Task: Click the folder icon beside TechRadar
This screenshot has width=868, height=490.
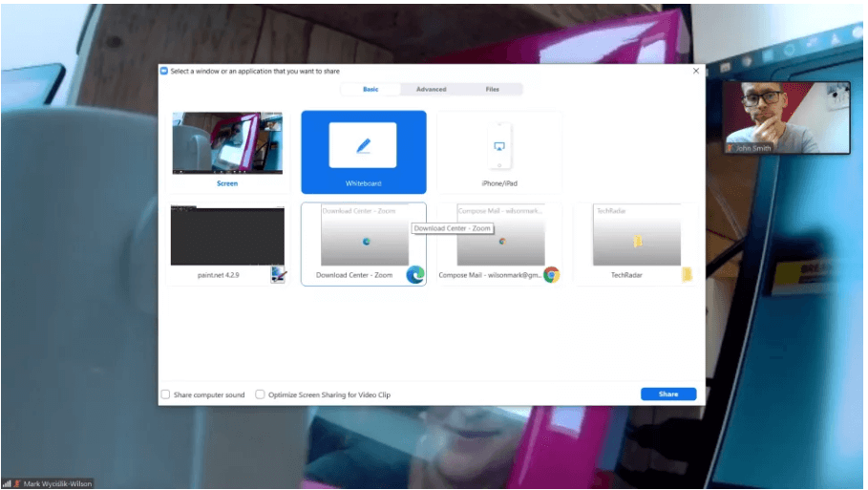Action: pyautogui.click(x=687, y=275)
